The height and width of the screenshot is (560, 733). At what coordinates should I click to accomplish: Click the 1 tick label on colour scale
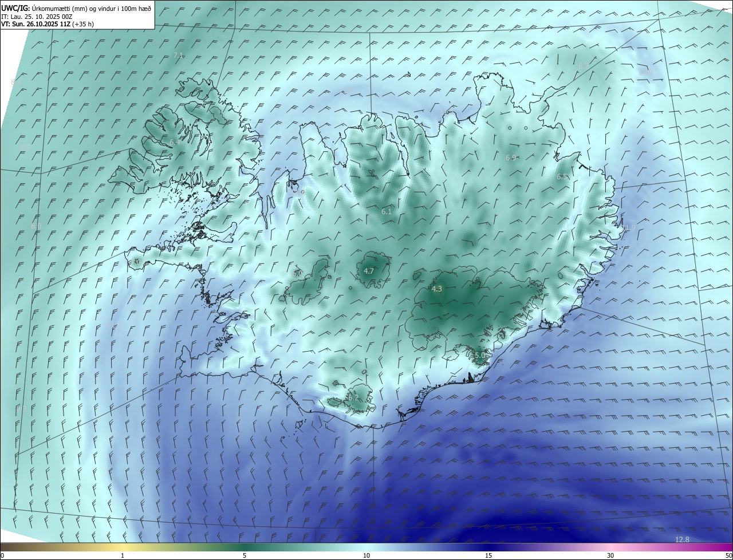123,555
